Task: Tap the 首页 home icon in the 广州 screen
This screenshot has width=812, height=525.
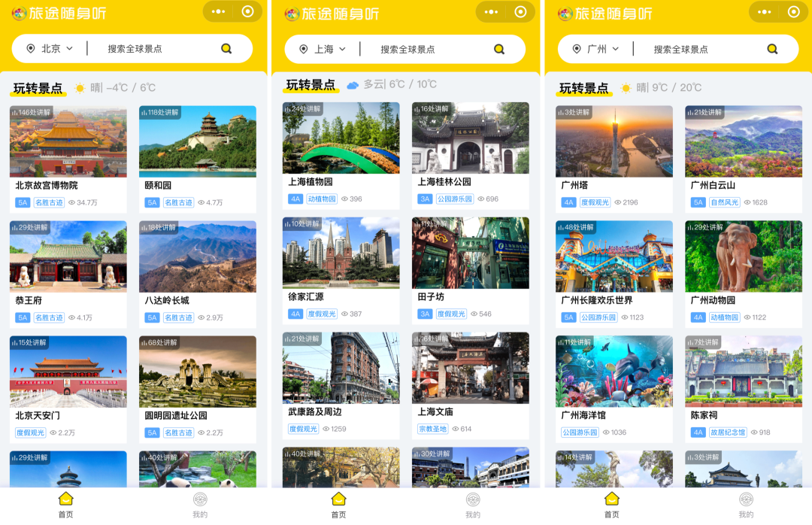Action: (x=611, y=499)
